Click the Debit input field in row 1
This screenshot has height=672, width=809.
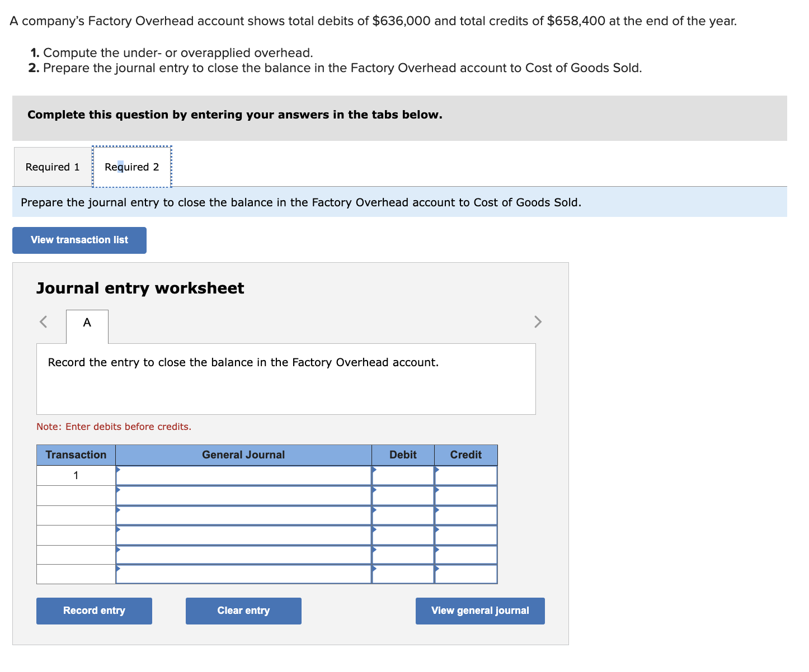click(x=404, y=475)
